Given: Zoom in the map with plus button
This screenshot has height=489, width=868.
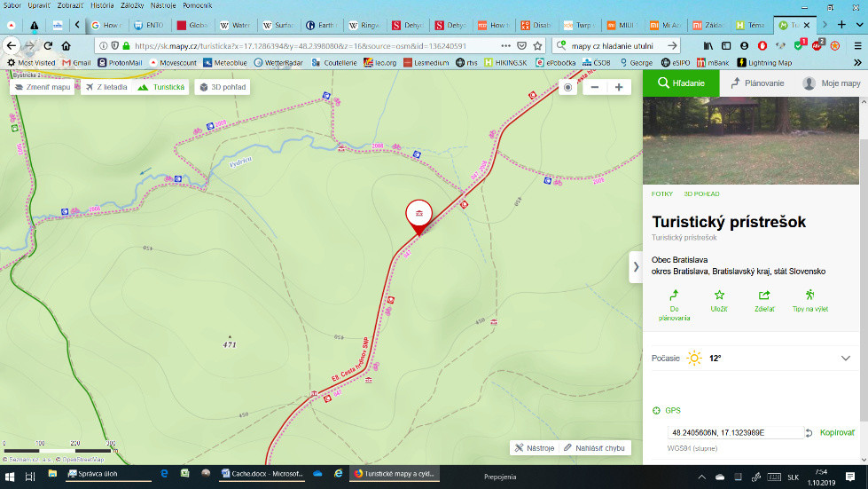Looking at the screenshot, I should pos(618,87).
